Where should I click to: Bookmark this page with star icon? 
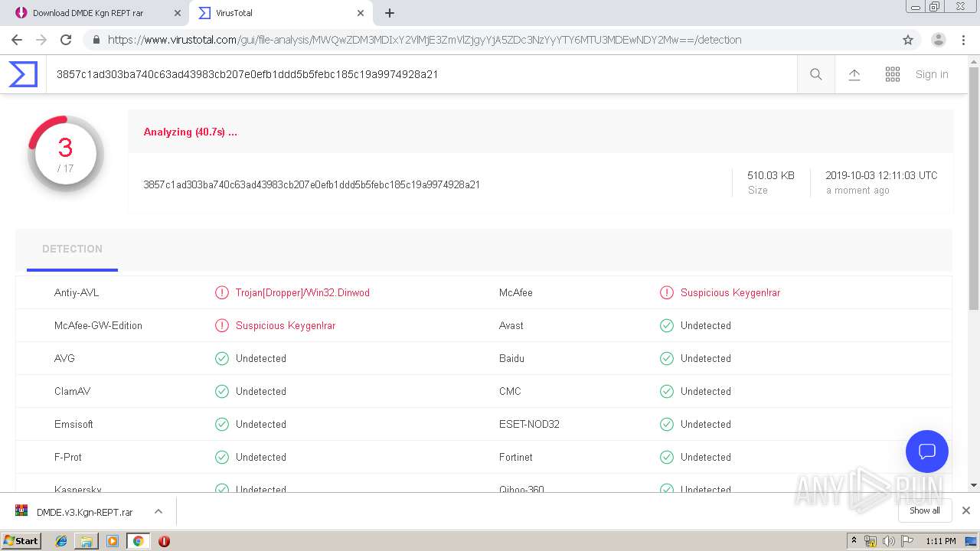[x=908, y=40]
